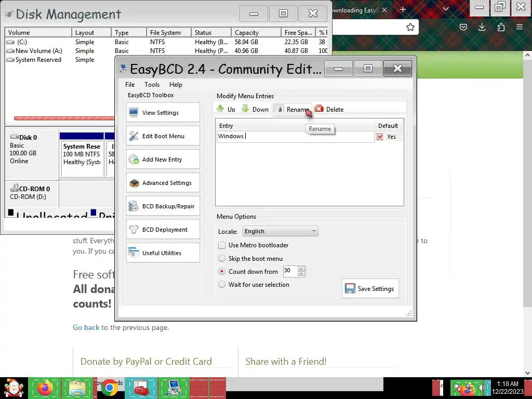Click the green Up arrow icon
Viewport: 532px width, 399px height.
pos(220,109)
